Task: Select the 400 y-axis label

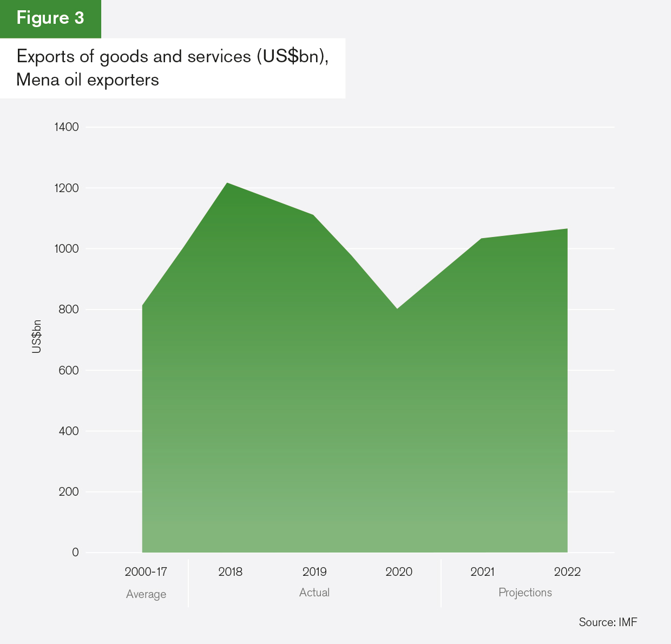Action: coord(69,431)
